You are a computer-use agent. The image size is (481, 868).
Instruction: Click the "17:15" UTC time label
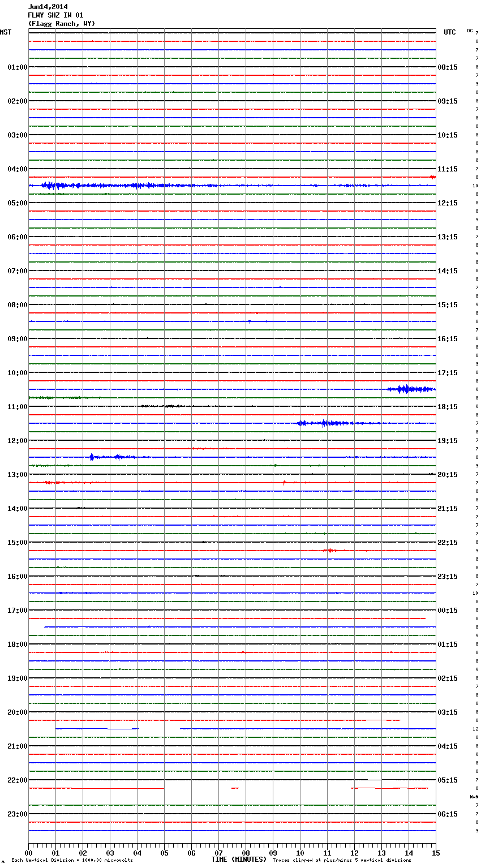pyautogui.click(x=448, y=373)
